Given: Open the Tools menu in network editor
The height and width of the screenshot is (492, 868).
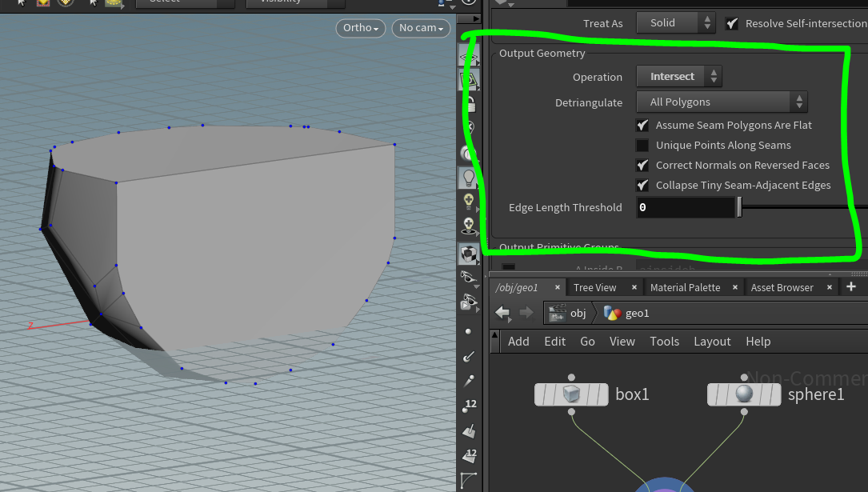Looking at the screenshot, I should (x=664, y=342).
